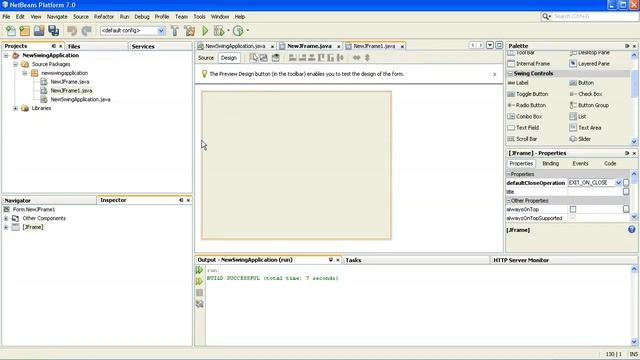Click the Undo toolbar icon
This screenshot has width=640, height=360.
point(72,31)
